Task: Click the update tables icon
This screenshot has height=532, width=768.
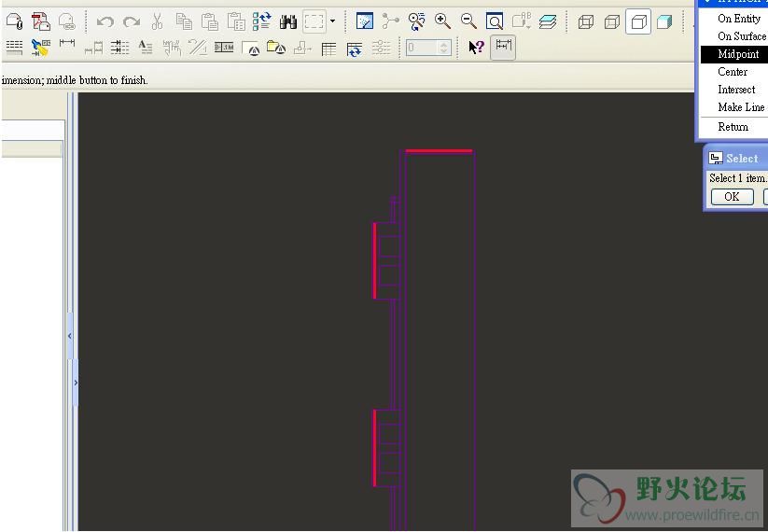Action: pyautogui.click(x=354, y=49)
